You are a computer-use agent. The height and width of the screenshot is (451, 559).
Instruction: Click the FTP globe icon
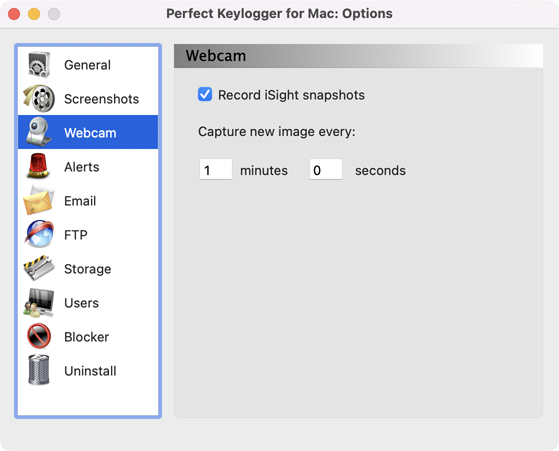pos(39,234)
